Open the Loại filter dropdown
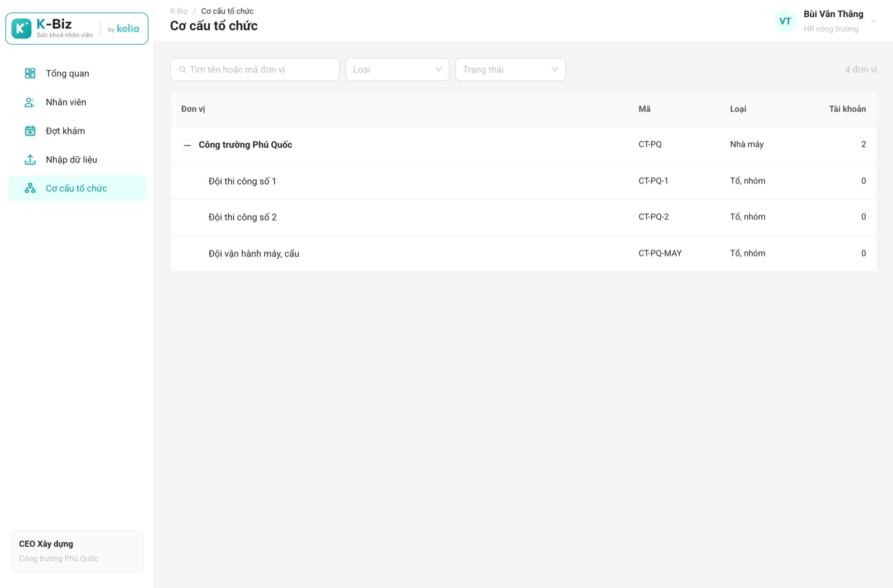 (x=397, y=70)
